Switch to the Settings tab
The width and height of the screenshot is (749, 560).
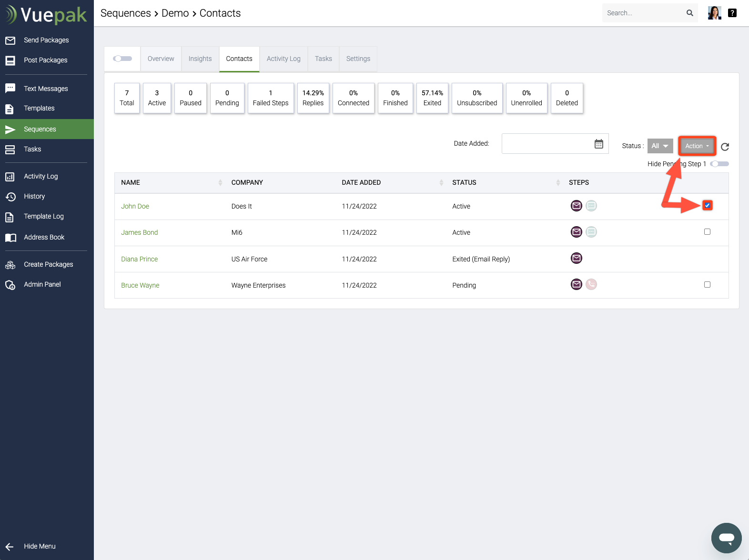tap(358, 59)
